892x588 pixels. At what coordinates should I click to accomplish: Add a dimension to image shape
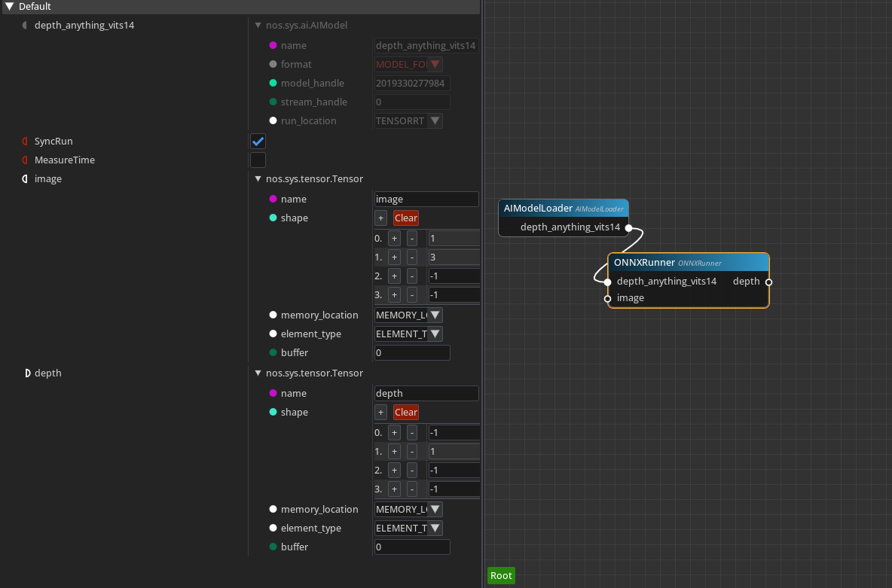coord(380,218)
